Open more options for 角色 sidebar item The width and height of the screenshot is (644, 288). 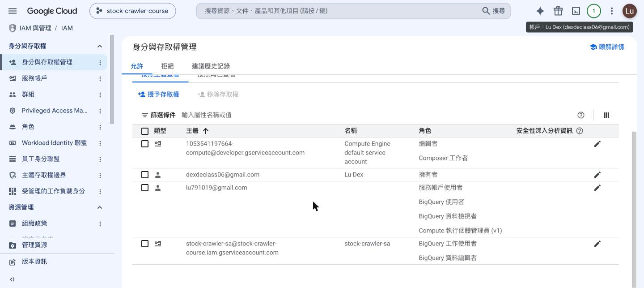pos(100,127)
